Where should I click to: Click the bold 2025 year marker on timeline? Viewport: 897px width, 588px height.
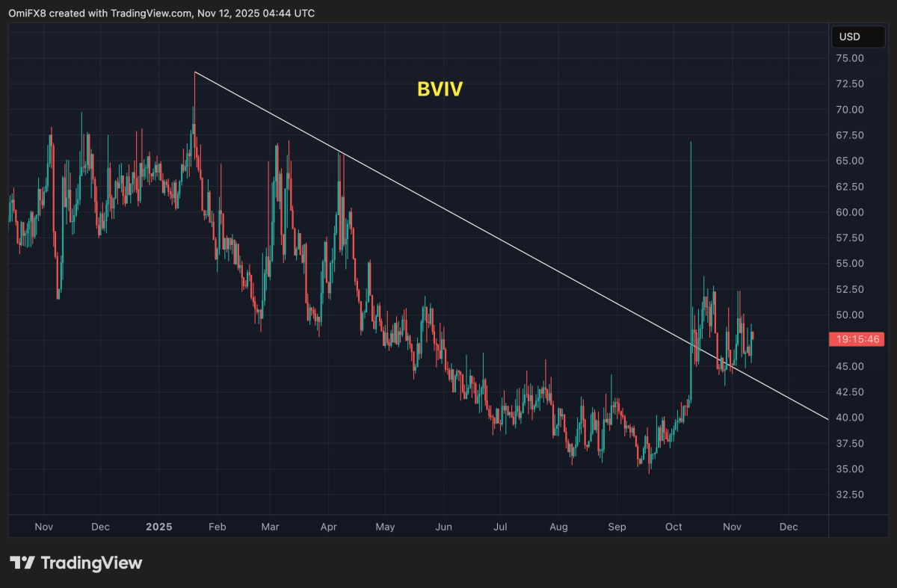tap(158, 527)
